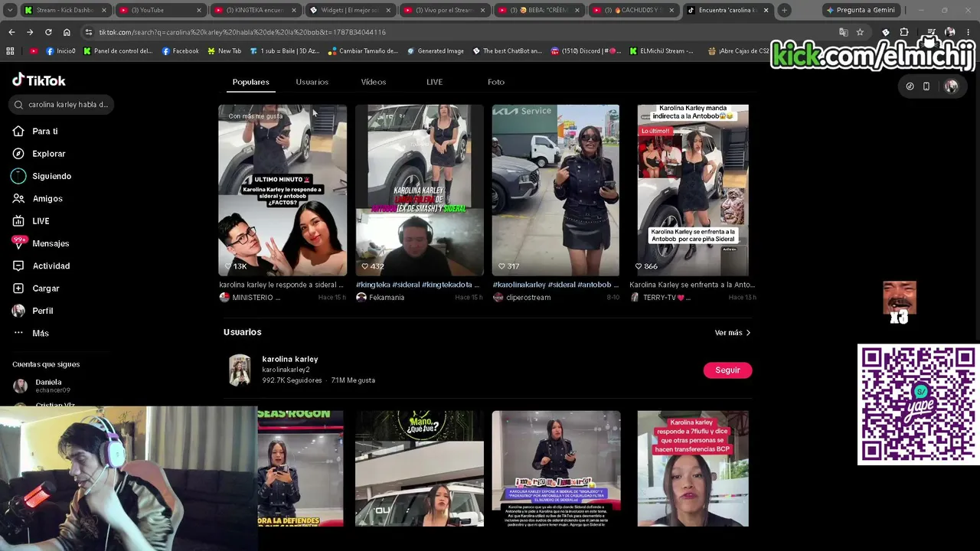The height and width of the screenshot is (551, 980).
Task: Click the Pregunta a Gemini button
Action: 860,10
